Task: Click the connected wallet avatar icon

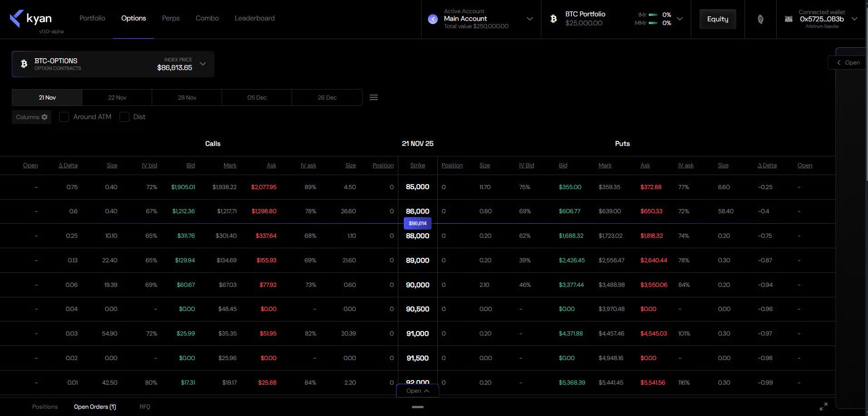Action: point(789,19)
